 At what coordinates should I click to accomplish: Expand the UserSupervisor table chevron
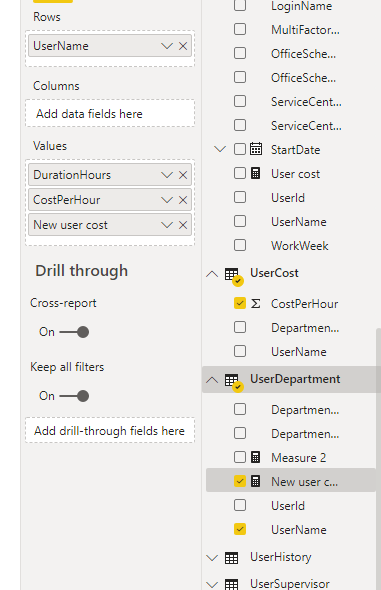212,584
